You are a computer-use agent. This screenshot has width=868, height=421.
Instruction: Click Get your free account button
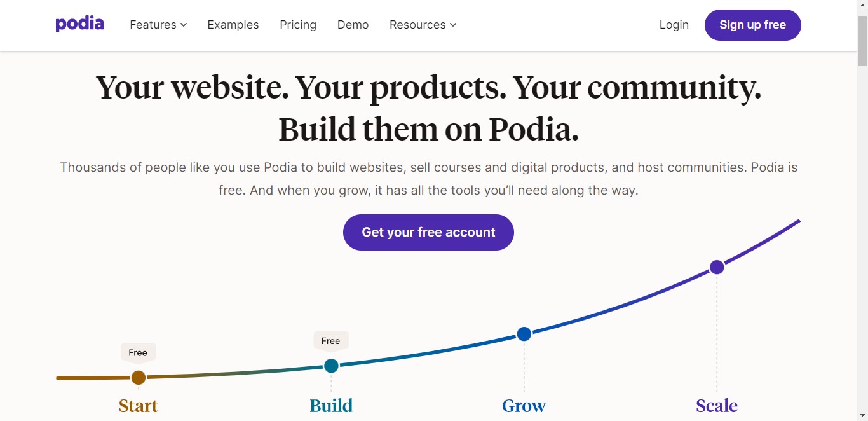coord(428,232)
